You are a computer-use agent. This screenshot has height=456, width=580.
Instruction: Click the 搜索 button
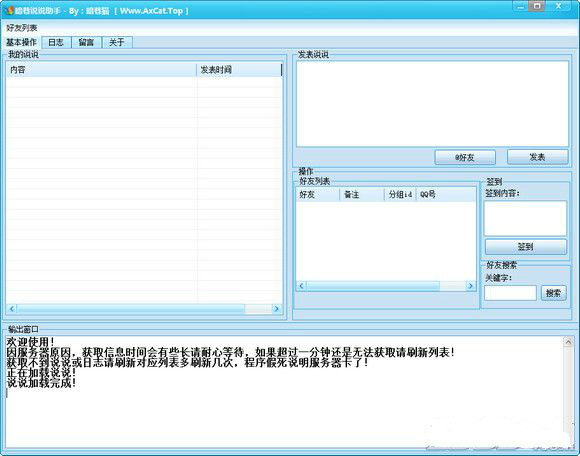[x=553, y=293]
